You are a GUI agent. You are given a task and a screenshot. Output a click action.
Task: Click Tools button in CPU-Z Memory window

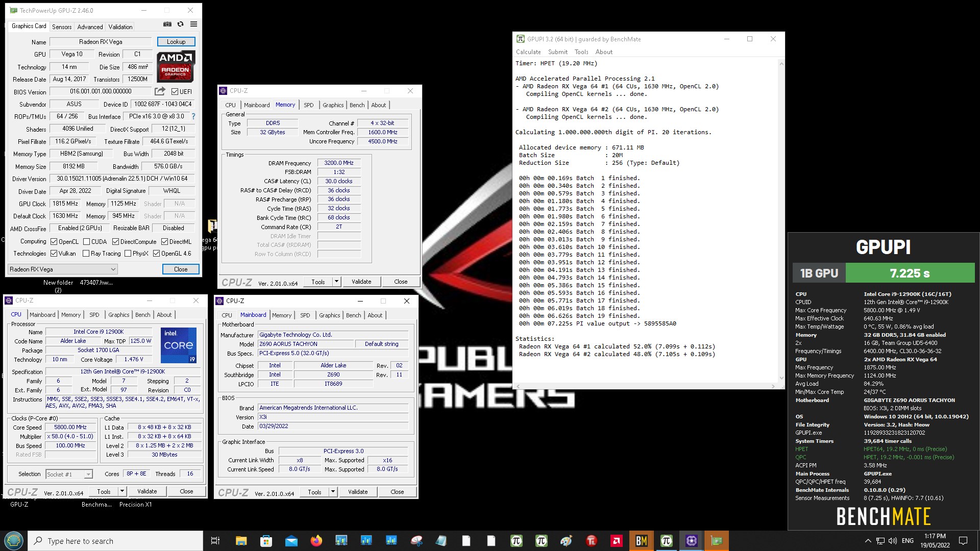(x=318, y=282)
